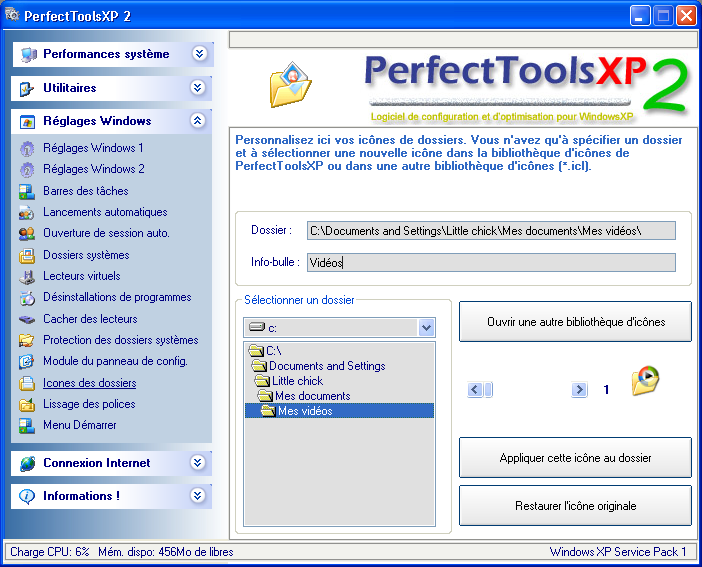Click the Icones des dossiers folder icon
Screen dimensions: 702x567
27,383
